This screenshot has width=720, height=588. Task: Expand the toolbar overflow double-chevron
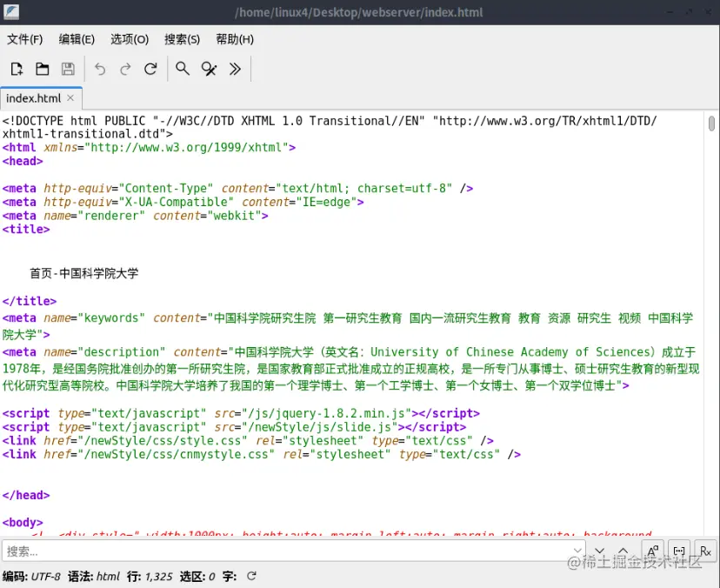tap(235, 69)
